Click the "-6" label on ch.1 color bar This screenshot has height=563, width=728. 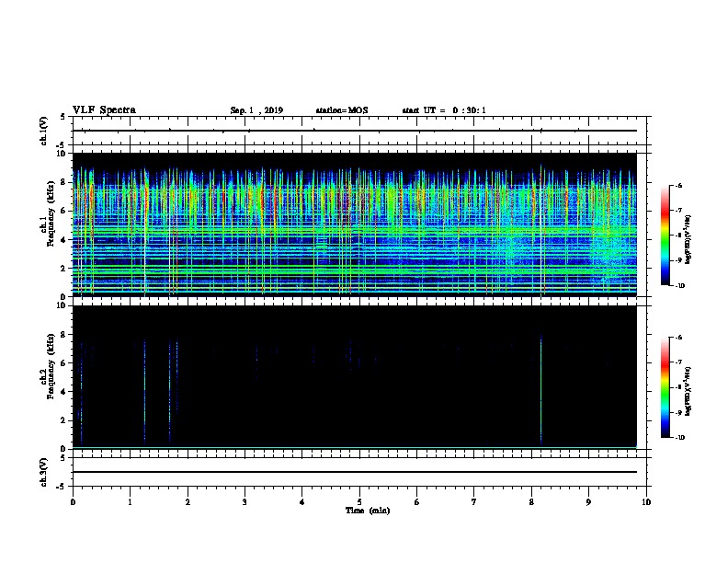tap(678, 185)
